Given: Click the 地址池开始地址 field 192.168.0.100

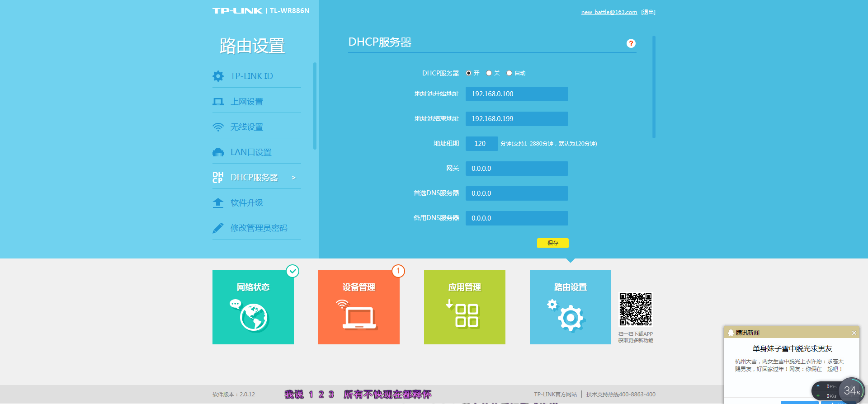Looking at the screenshot, I should [517, 94].
